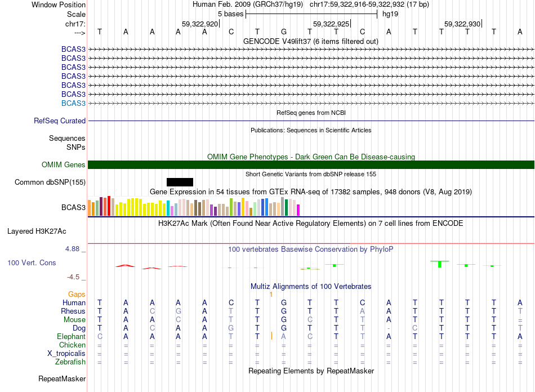Click the -4.5 conservation scale minimum
Image resolution: width=535 pixels, height=392 pixels.
pyautogui.click(x=73, y=277)
